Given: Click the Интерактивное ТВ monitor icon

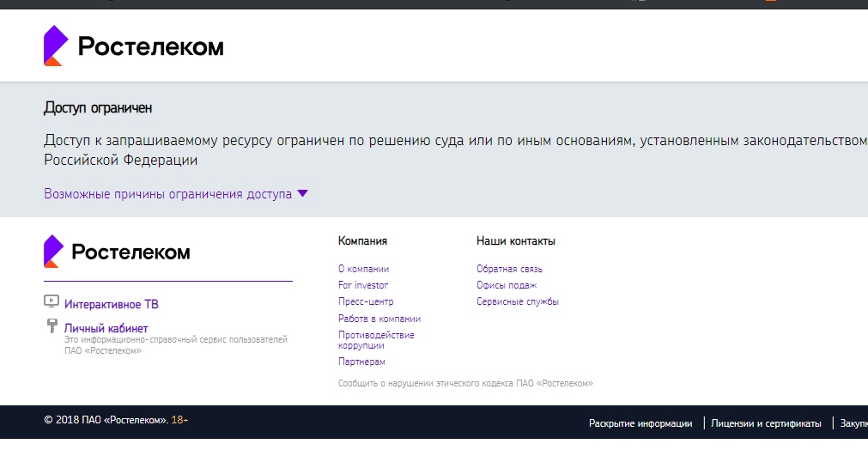Looking at the screenshot, I should (51, 302).
